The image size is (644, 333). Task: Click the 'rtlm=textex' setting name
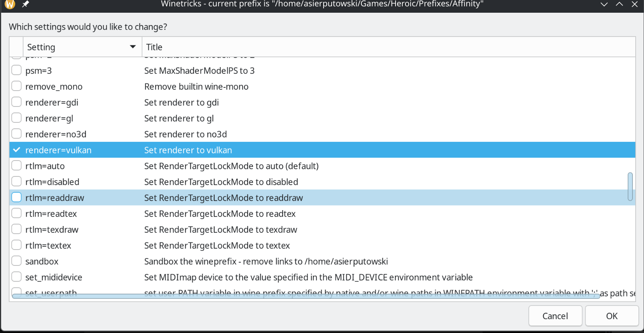point(48,246)
